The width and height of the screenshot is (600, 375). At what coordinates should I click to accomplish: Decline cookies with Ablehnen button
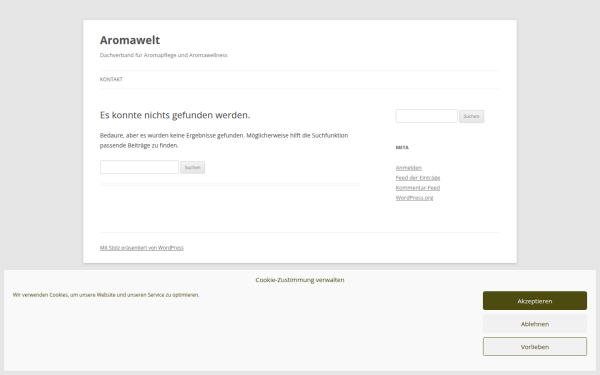[535, 324]
